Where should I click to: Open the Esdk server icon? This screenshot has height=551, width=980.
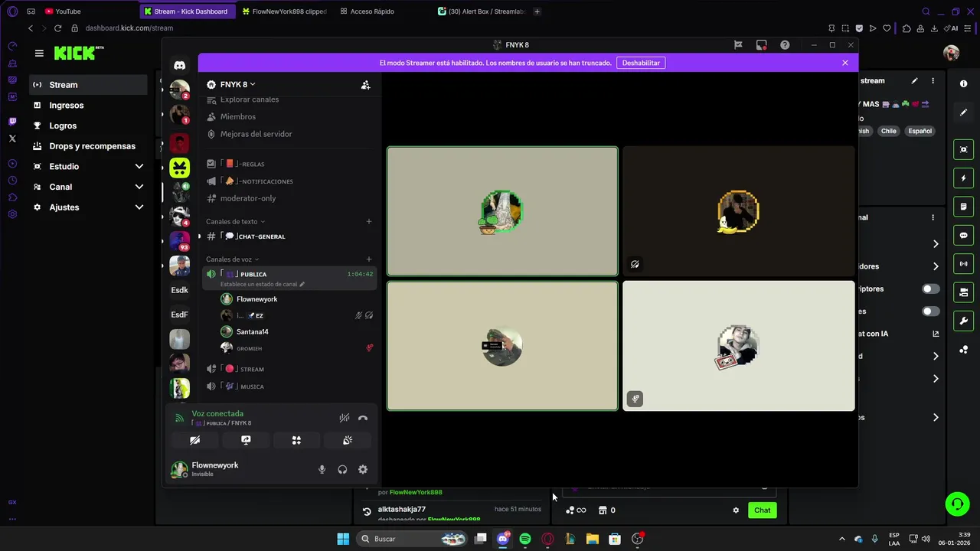point(179,290)
